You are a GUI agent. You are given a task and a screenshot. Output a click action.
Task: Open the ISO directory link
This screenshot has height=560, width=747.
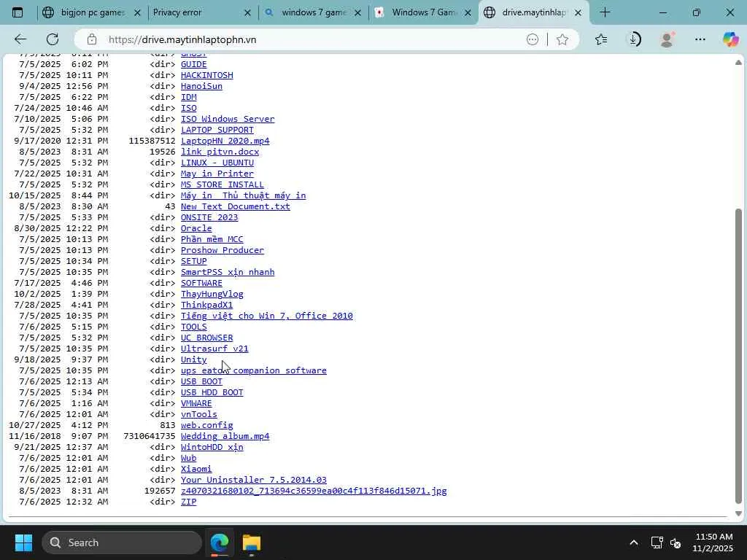[189, 108]
